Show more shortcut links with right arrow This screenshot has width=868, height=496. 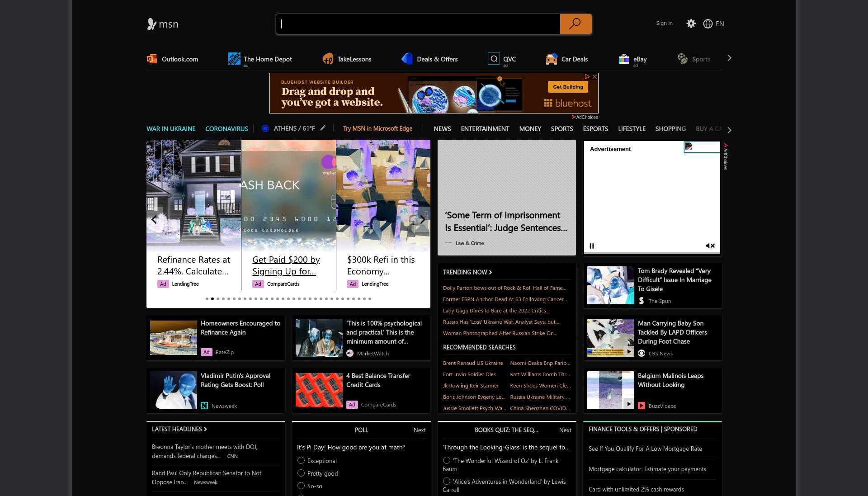click(729, 58)
